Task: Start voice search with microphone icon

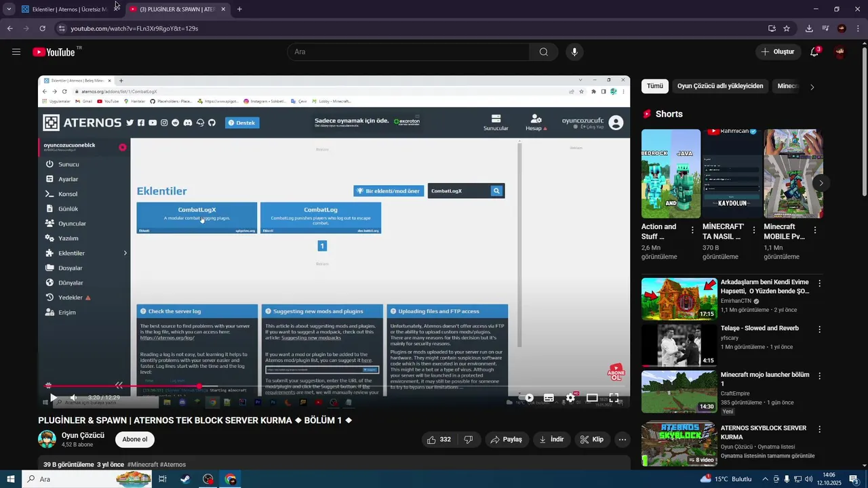Action: point(574,52)
